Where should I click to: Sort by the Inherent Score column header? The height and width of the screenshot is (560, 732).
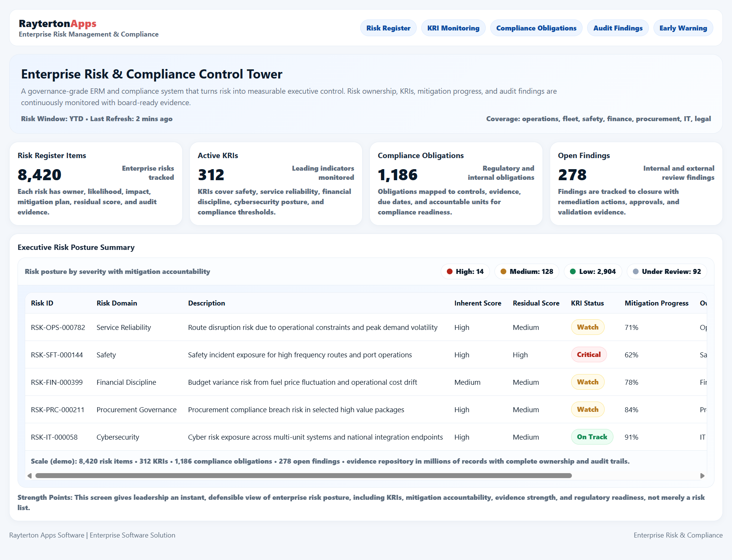coord(477,303)
